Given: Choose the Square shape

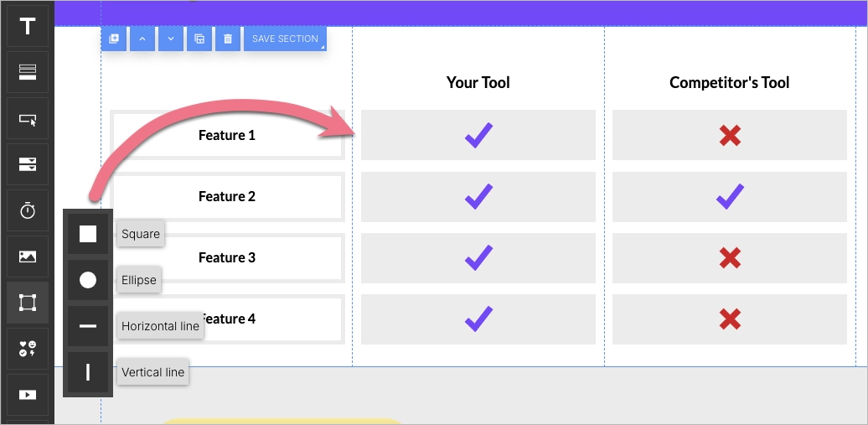Looking at the screenshot, I should pos(88,234).
